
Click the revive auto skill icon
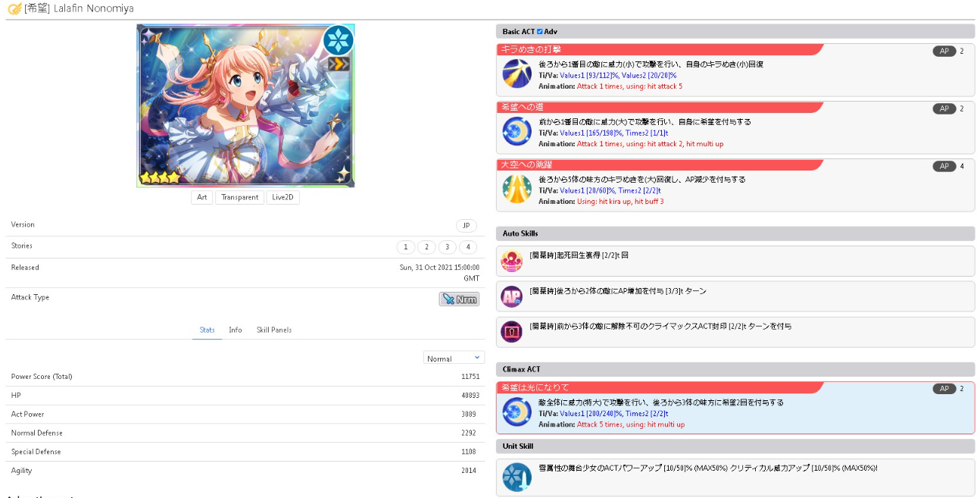pos(512,261)
